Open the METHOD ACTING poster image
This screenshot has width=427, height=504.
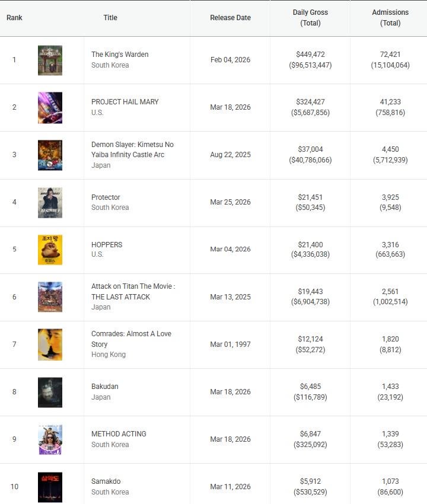pyautogui.click(x=50, y=439)
